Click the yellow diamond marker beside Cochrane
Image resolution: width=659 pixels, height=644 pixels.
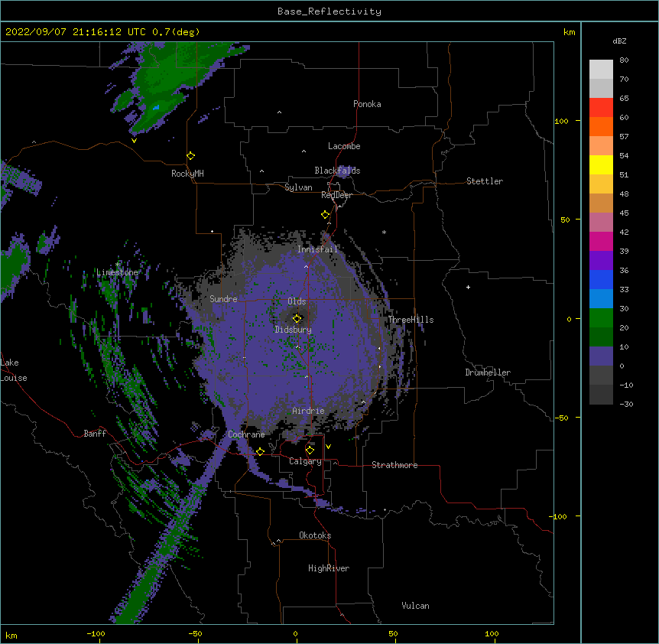[260, 452]
